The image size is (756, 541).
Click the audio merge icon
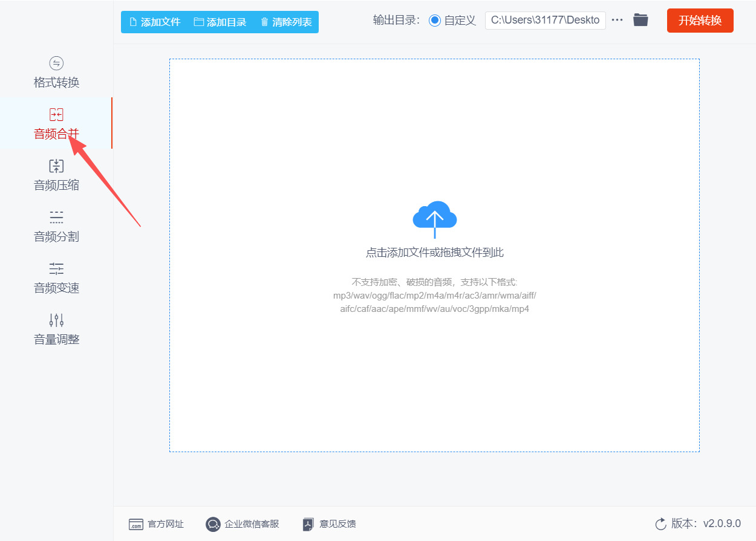pos(56,114)
